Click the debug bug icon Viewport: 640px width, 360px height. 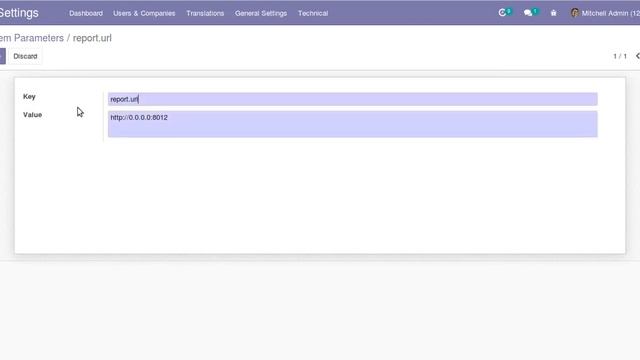click(553, 13)
